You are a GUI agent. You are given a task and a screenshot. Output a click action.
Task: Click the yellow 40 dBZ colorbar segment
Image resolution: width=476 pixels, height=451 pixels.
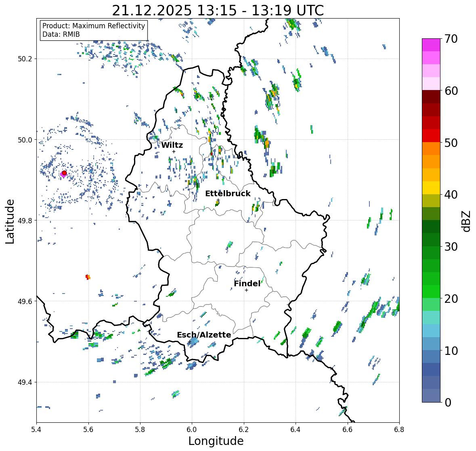(x=431, y=188)
